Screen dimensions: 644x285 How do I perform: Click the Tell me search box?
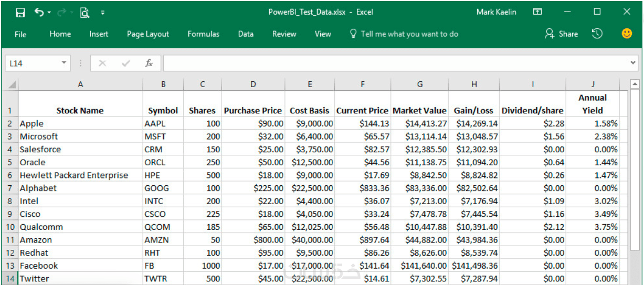(409, 34)
